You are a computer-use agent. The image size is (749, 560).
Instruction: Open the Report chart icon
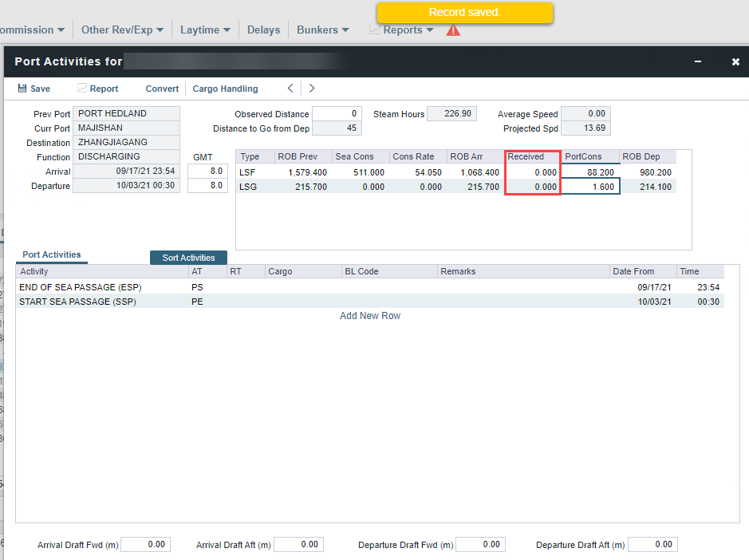pyautogui.click(x=82, y=89)
